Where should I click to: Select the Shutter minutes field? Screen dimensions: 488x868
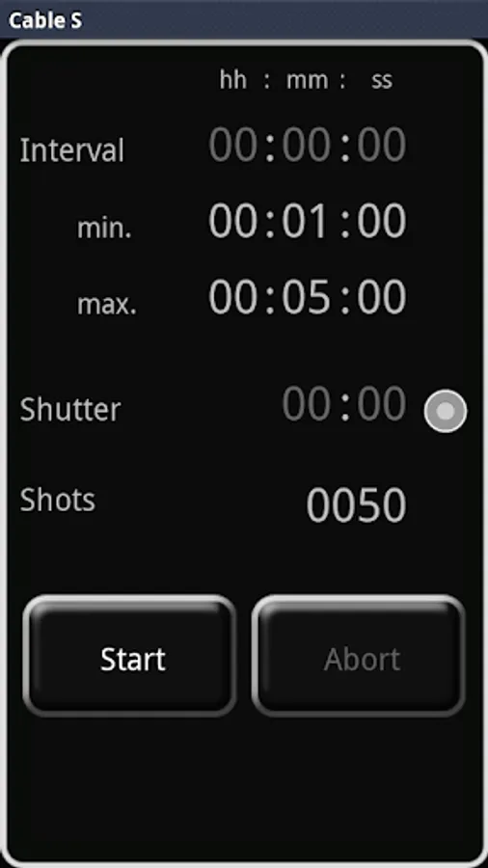click(307, 403)
